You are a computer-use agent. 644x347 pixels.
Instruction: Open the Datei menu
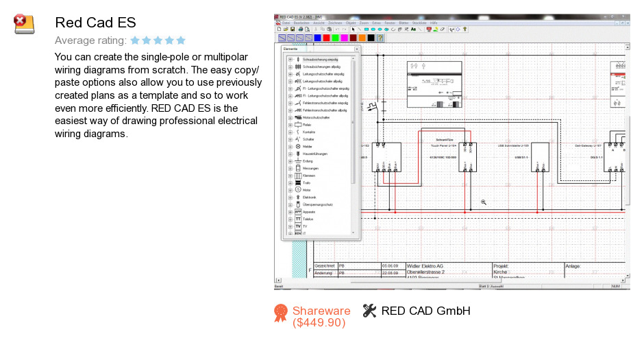[286, 23]
